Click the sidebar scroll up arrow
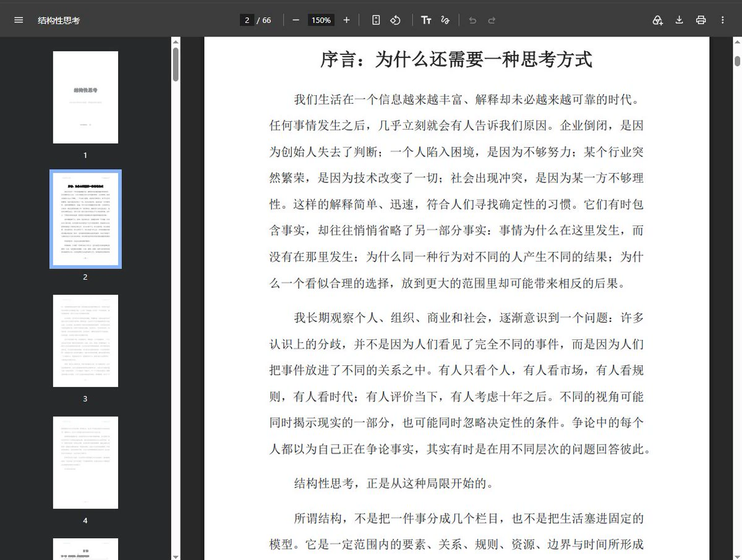The height and width of the screenshot is (560, 742). (x=176, y=42)
